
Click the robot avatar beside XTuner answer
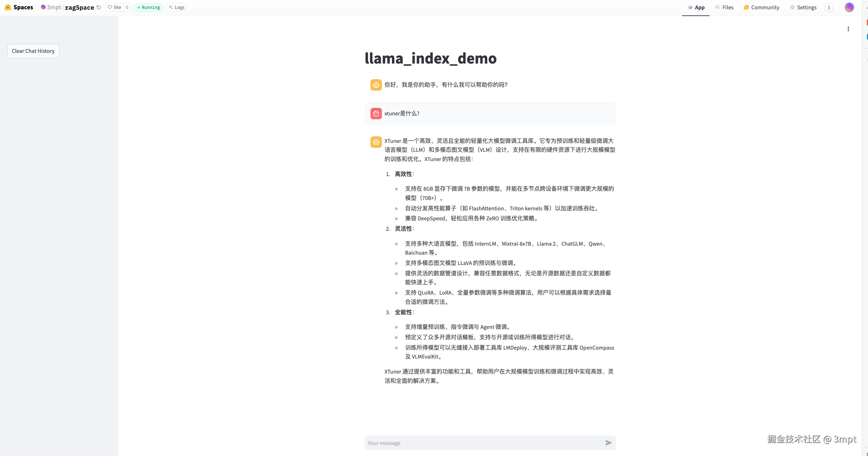tap(376, 142)
